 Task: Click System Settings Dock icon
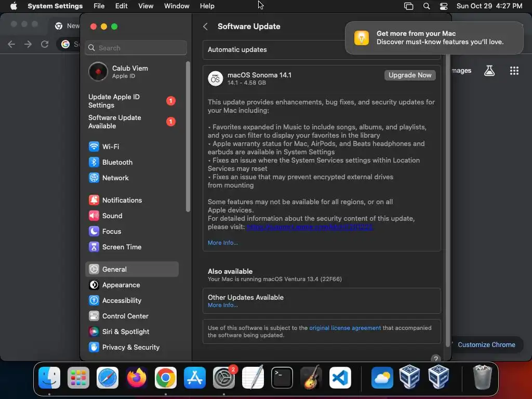(224, 378)
